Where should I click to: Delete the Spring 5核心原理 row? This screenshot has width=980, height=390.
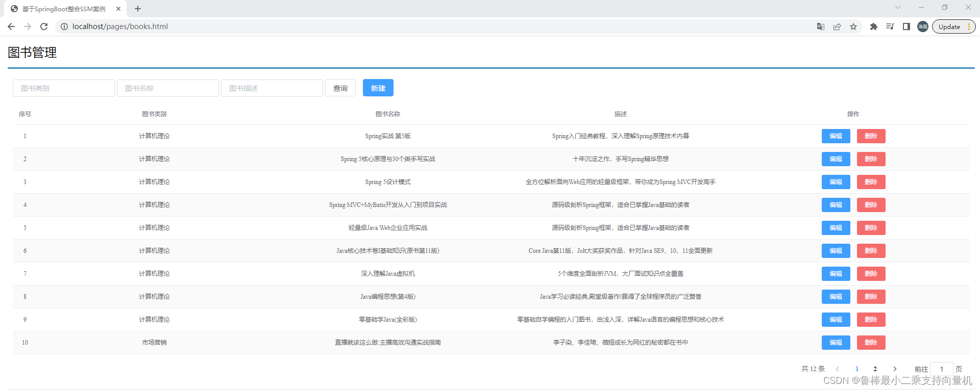point(871,159)
